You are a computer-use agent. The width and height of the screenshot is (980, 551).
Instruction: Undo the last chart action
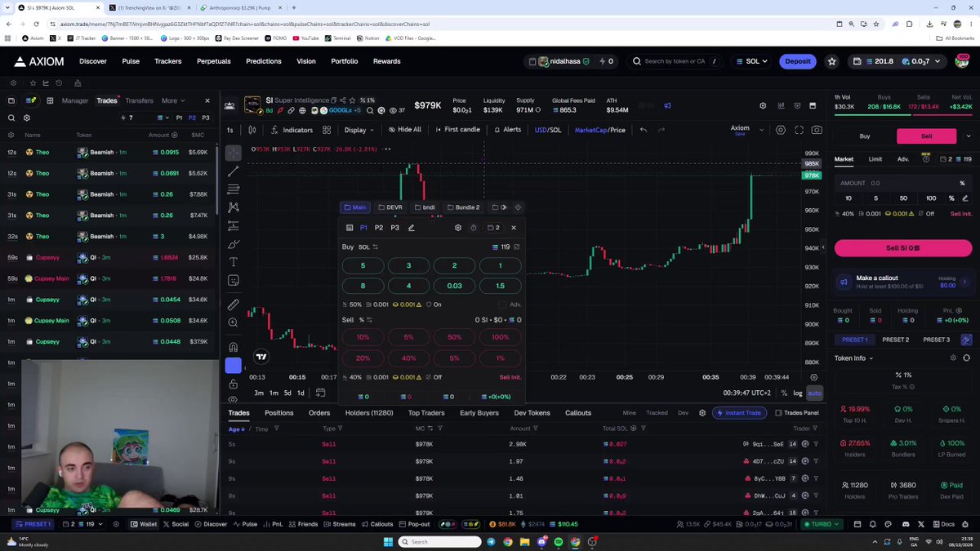[644, 130]
